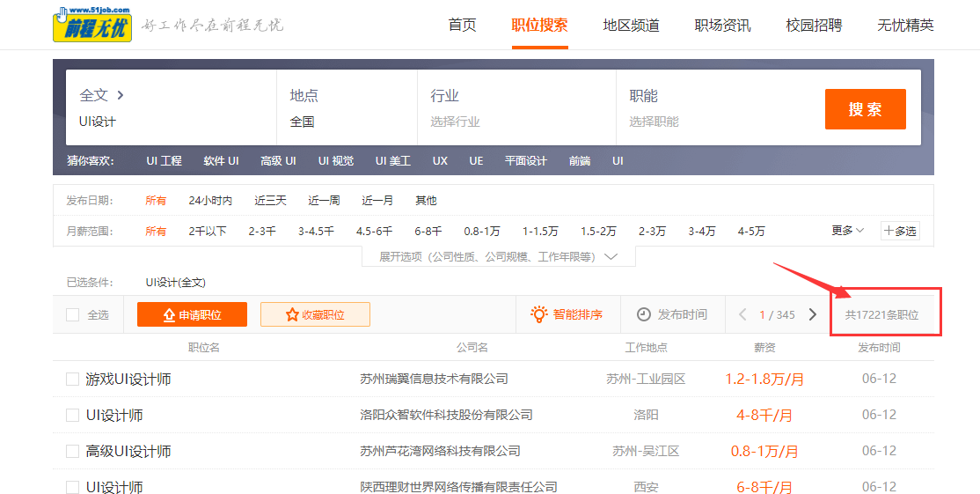Screen dimensions: 980x494
Task: Open the 游戏UI设计师 job listing
Action: click(128, 379)
